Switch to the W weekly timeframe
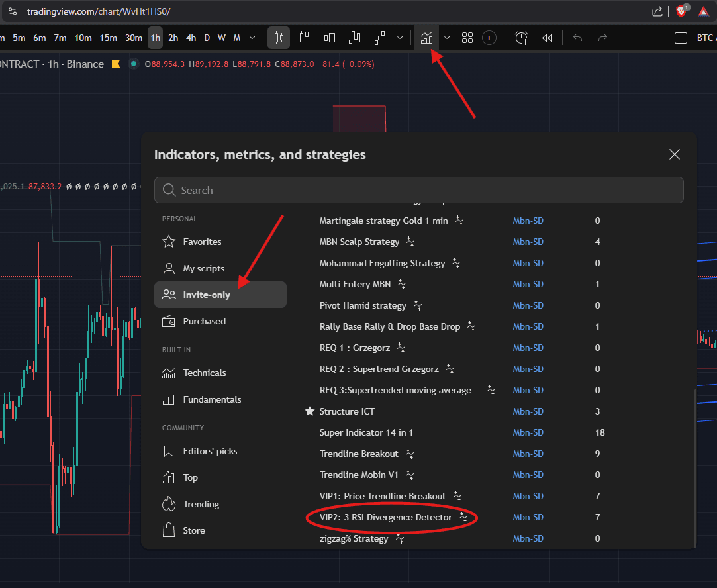 (222, 38)
